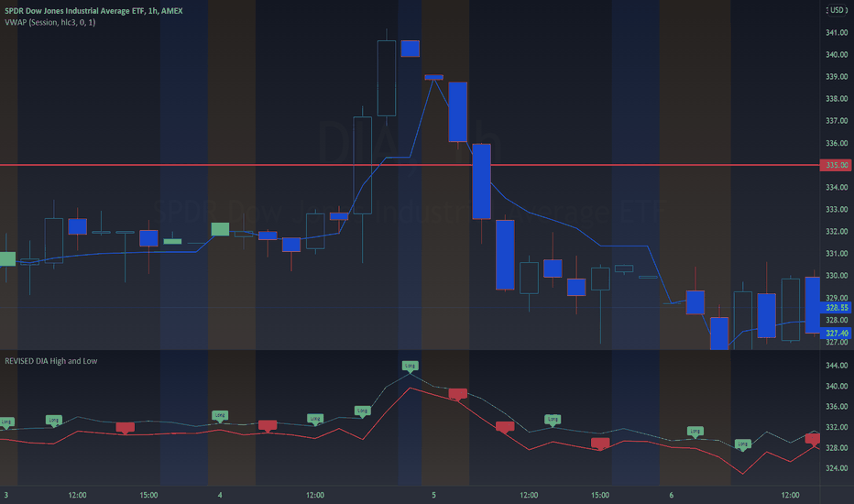Click the blue 327.40 price tag
Image resolution: width=854 pixels, height=504 pixels.
coord(836,333)
